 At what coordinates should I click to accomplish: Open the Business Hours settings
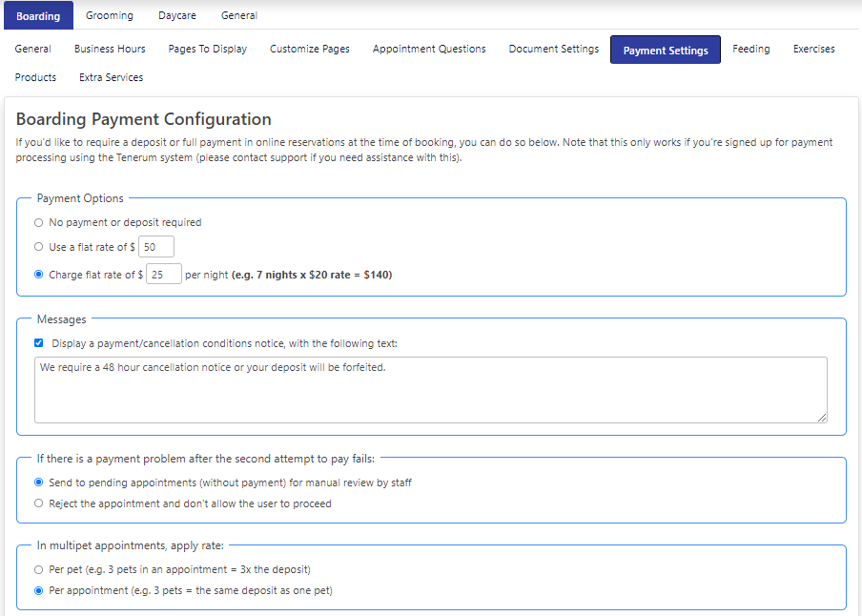[110, 49]
